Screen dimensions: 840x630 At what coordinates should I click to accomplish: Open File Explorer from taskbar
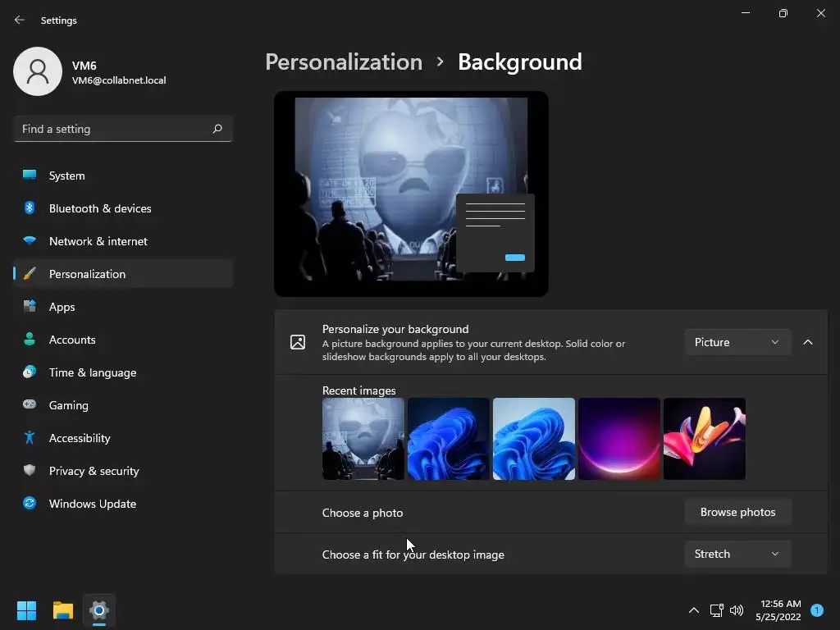click(x=62, y=610)
